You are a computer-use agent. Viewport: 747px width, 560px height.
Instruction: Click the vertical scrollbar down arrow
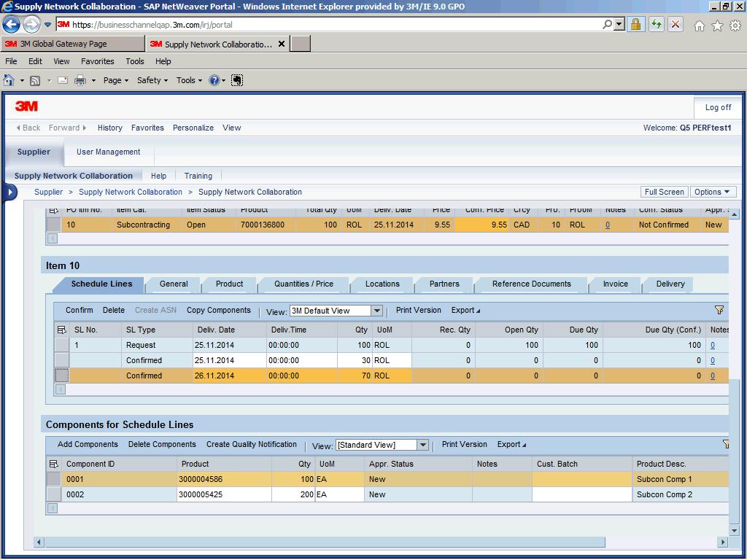(734, 529)
